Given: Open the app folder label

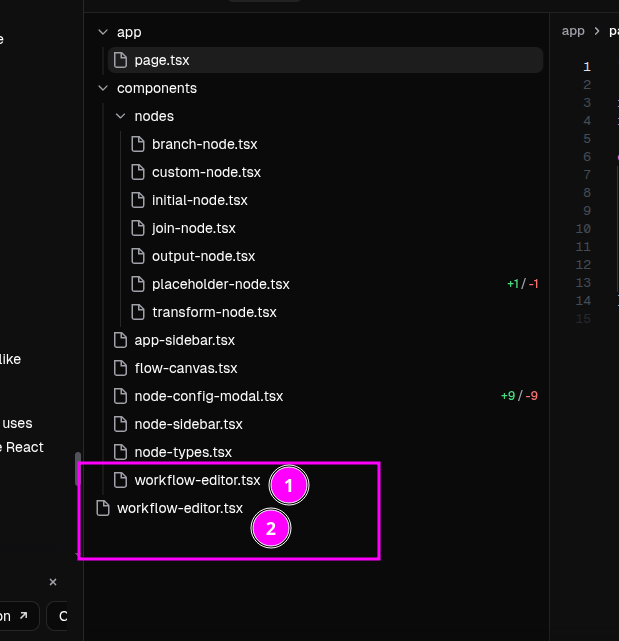Looking at the screenshot, I should (129, 32).
